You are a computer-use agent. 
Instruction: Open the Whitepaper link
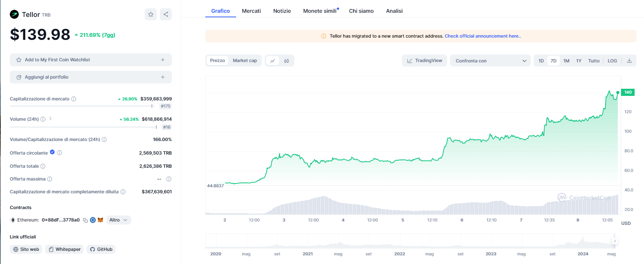pos(64,249)
